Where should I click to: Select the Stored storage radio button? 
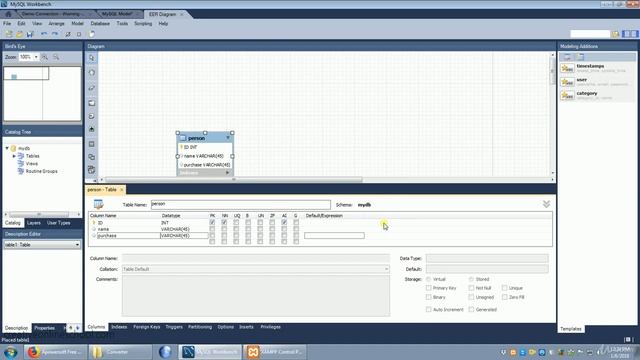(471, 279)
